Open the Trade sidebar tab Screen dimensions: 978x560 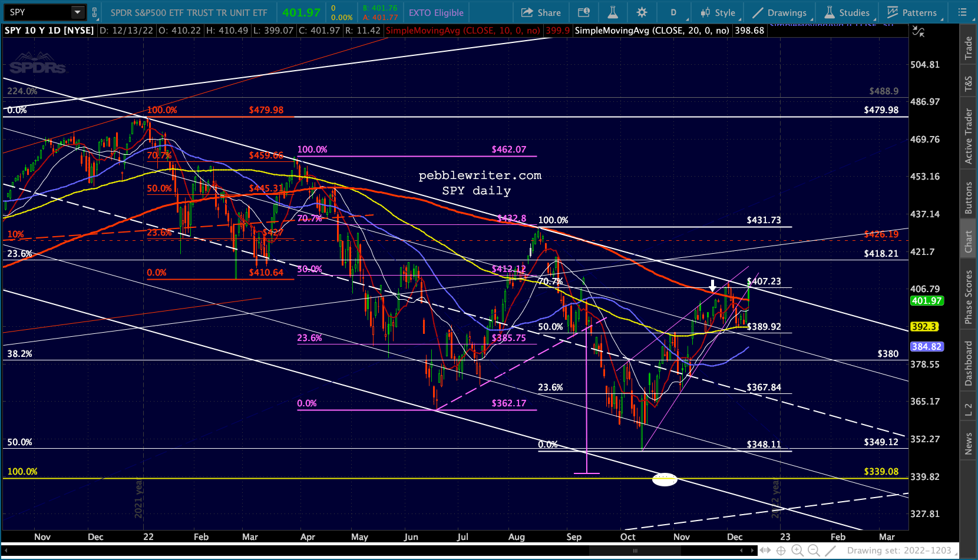point(969,48)
